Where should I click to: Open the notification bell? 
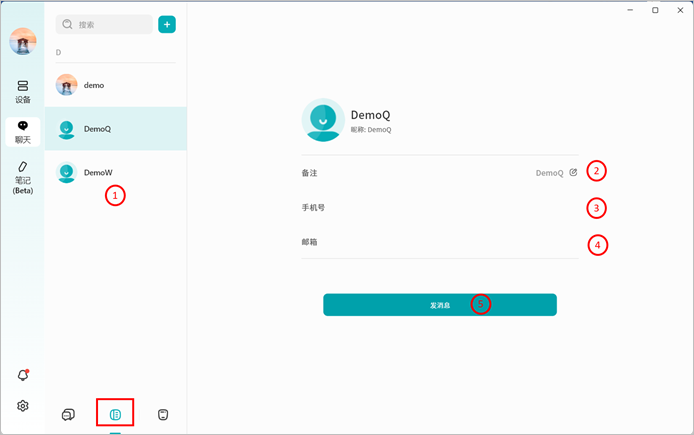click(22, 375)
